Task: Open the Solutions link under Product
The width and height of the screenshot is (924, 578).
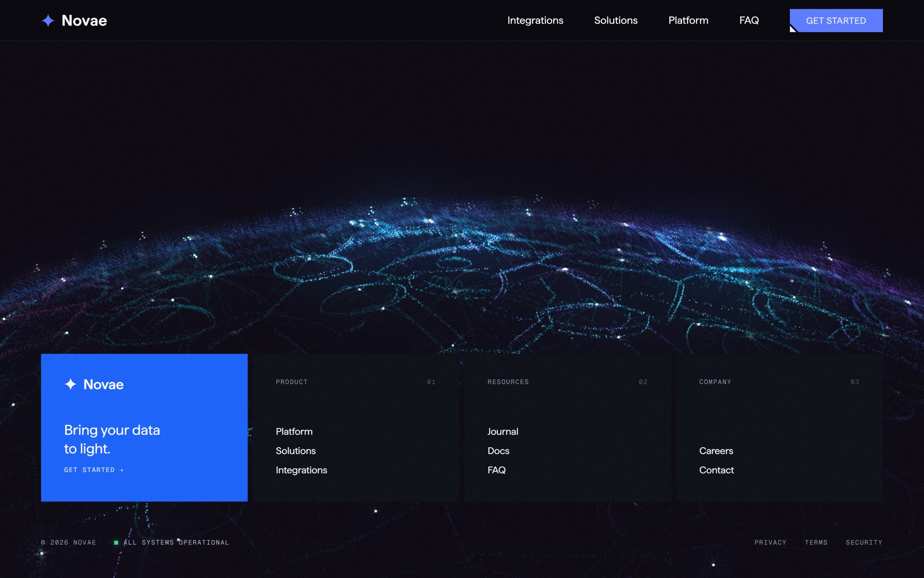Action: [296, 451]
